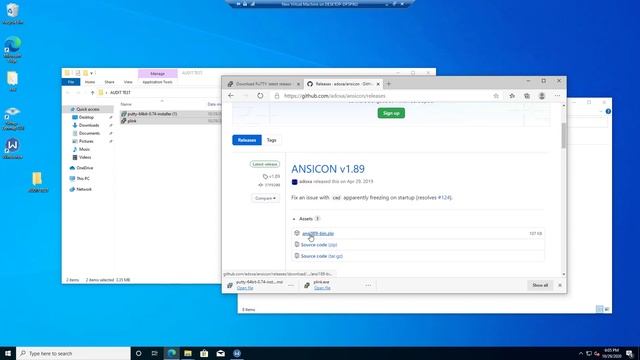The height and width of the screenshot is (360, 640).
Task: Open OneDrive in Explorer sidebar
Action: [x=84, y=168]
